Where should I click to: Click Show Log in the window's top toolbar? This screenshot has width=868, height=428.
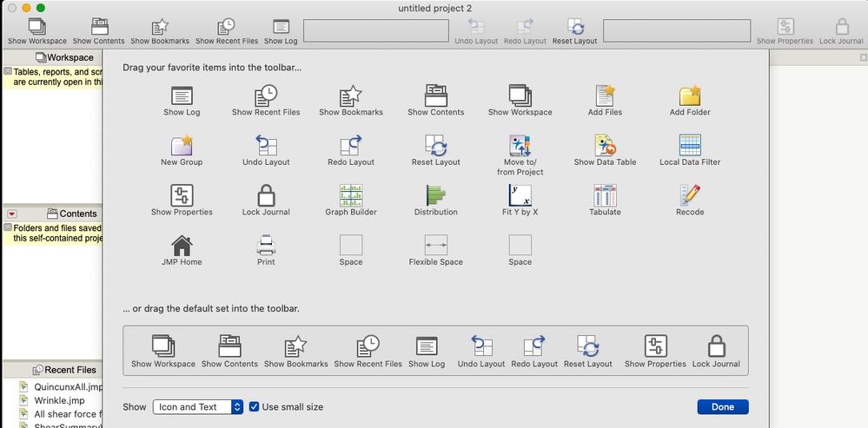pos(281,31)
